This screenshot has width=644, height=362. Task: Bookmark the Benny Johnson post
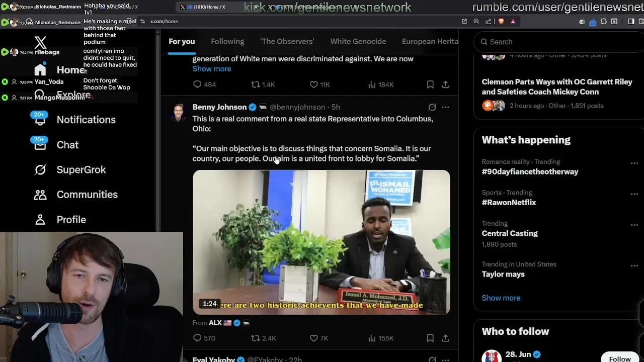click(x=430, y=338)
